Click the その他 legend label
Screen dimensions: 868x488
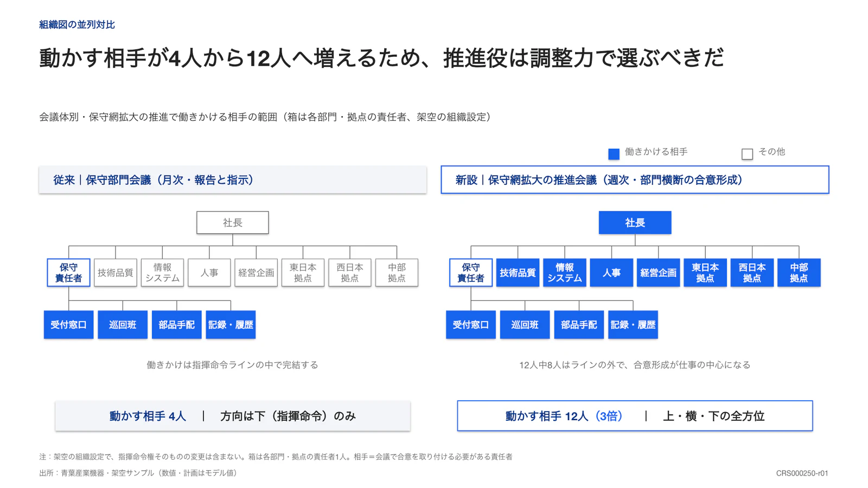click(771, 152)
